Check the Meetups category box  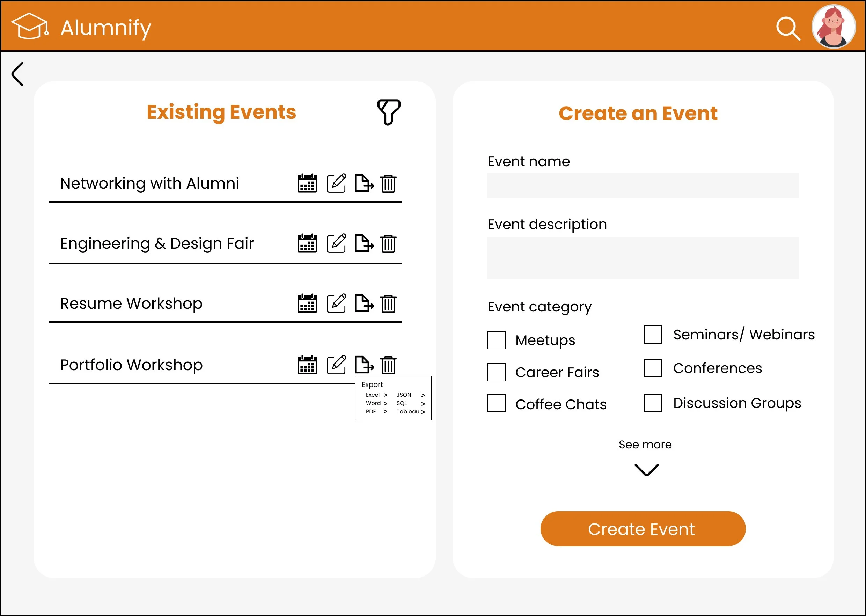(496, 340)
